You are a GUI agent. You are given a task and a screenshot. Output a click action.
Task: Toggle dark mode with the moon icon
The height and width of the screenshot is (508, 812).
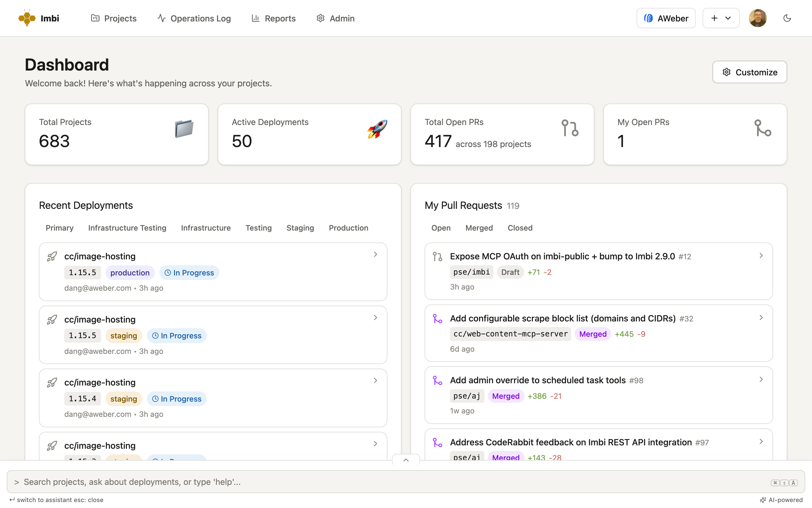787,18
